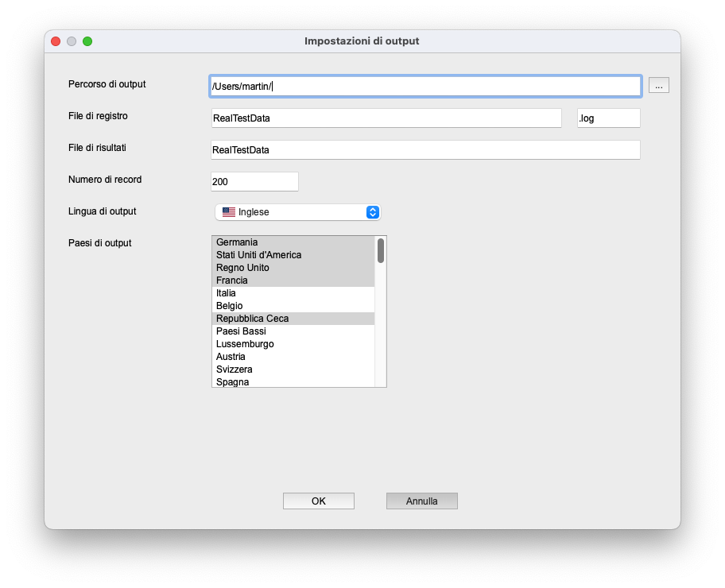
Task: Click the Percorso di output text field
Action: coord(425,86)
